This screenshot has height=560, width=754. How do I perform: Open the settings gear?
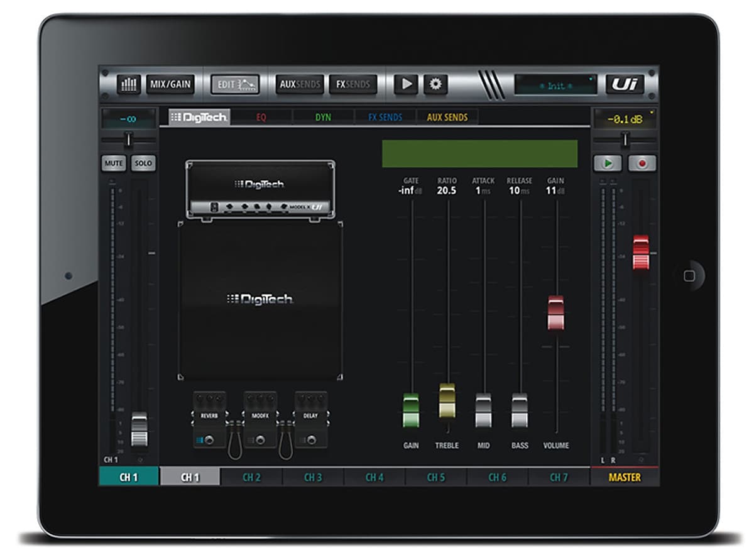[x=435, y=84]
